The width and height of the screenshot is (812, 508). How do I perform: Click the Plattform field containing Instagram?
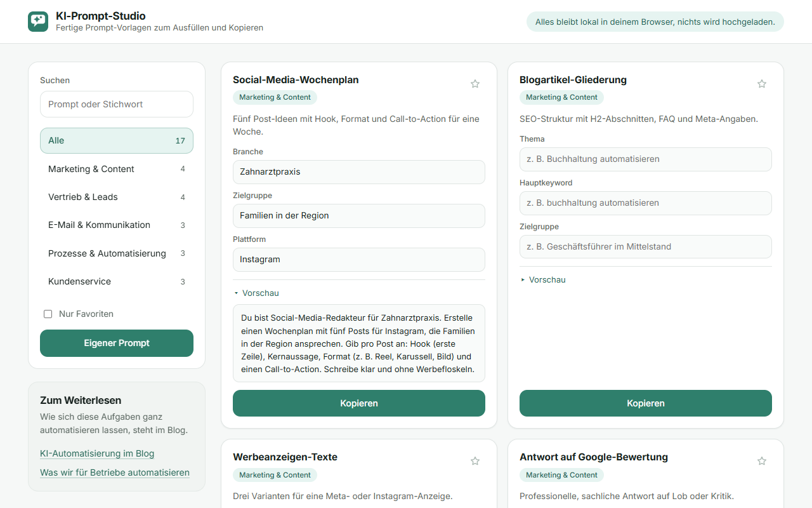click(359, 260)
